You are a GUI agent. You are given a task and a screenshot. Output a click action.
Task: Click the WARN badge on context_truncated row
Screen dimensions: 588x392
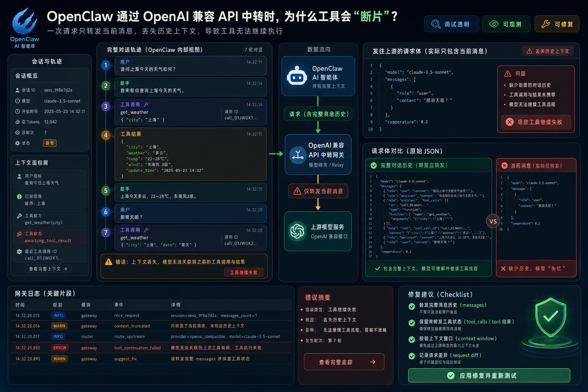tap(59, 326)
